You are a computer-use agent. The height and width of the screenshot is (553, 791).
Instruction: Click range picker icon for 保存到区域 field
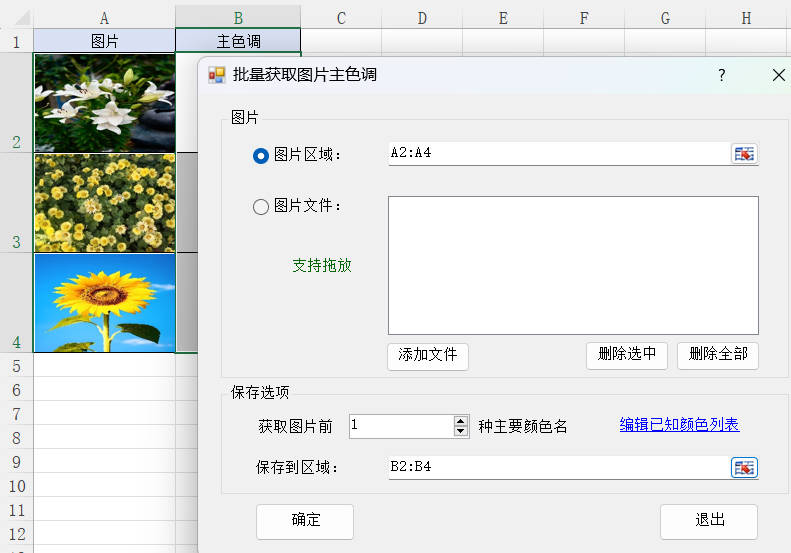[744, 467]
